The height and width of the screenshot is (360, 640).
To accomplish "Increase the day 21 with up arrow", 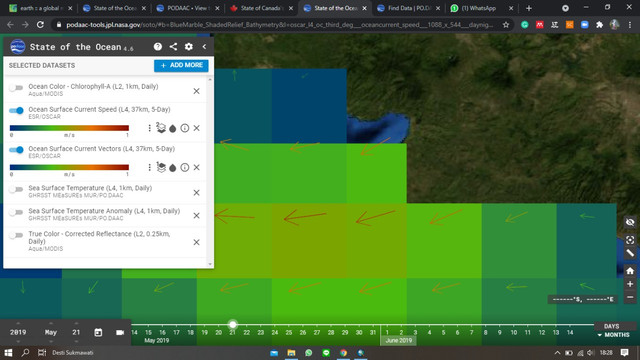I will click(76, 323).
